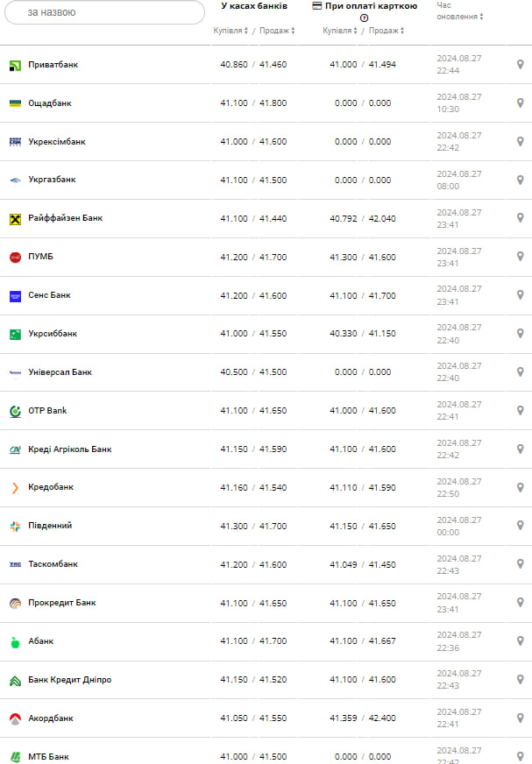This screenshot has width=532, height=764.
Task: Click map pin for Акордбанк row
Action: point(520,718)
